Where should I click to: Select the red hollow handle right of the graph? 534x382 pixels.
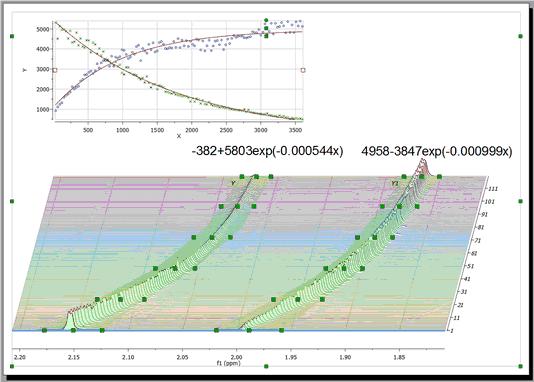click(303, 70)
